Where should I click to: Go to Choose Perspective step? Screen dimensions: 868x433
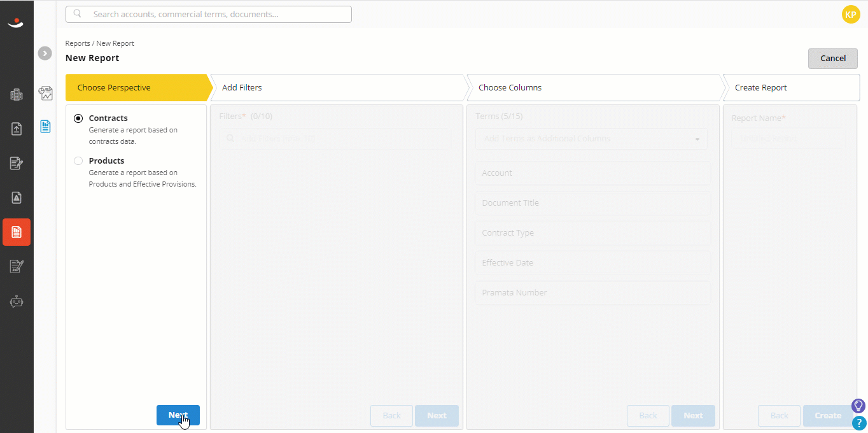(138, 87)
